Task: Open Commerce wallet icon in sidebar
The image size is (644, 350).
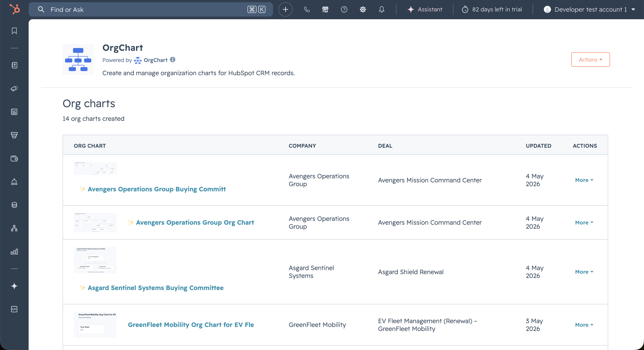Action: pos(14,158)
